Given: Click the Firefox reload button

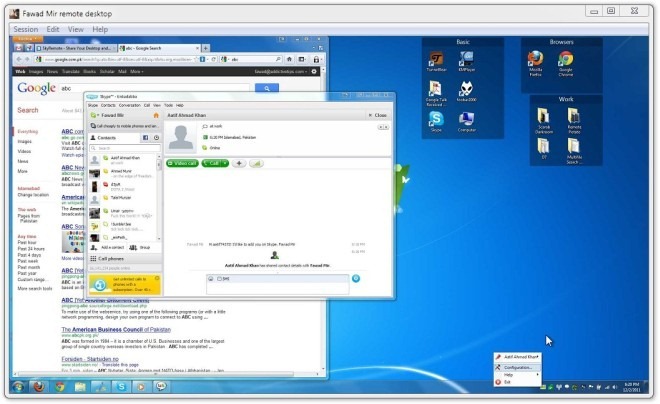Looking at the screenshot, I should click(213, 59).
